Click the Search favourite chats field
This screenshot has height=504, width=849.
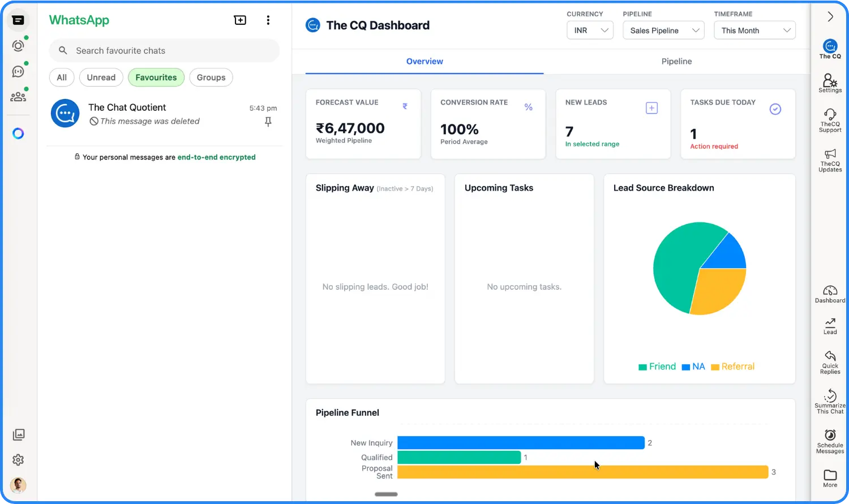click(x=164, y=50)
